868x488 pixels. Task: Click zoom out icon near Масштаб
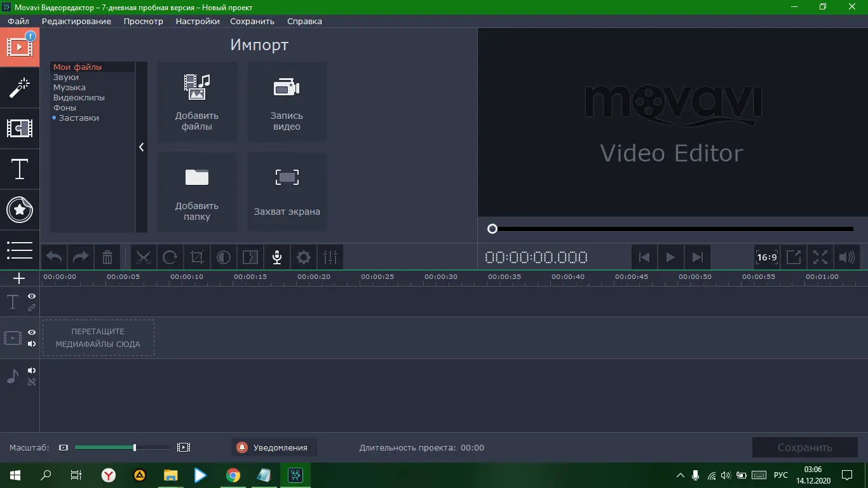(x=64, y=447)
